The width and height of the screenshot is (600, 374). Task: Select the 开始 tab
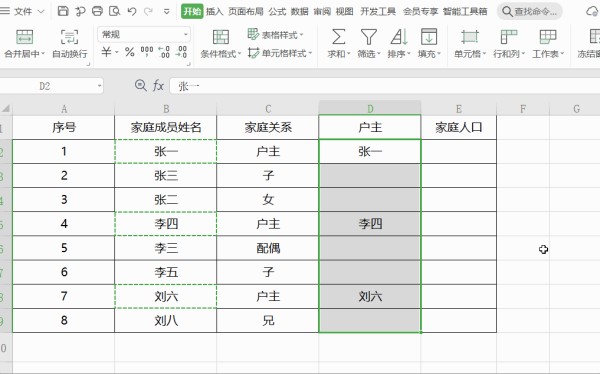tap(192, 11)
